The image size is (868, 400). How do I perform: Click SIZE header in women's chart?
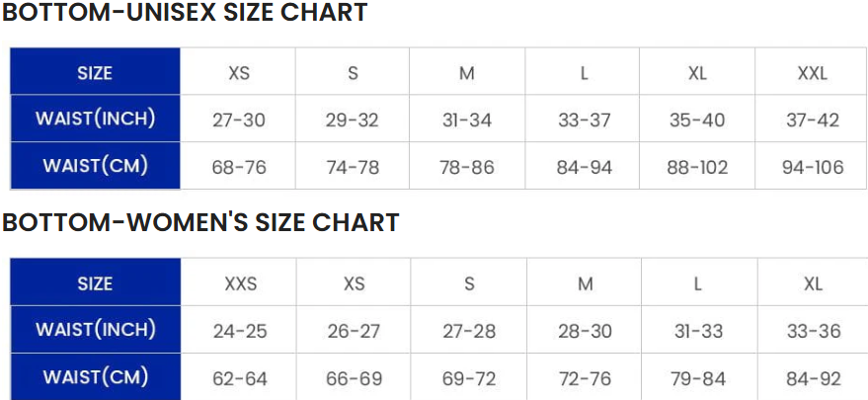95,283
